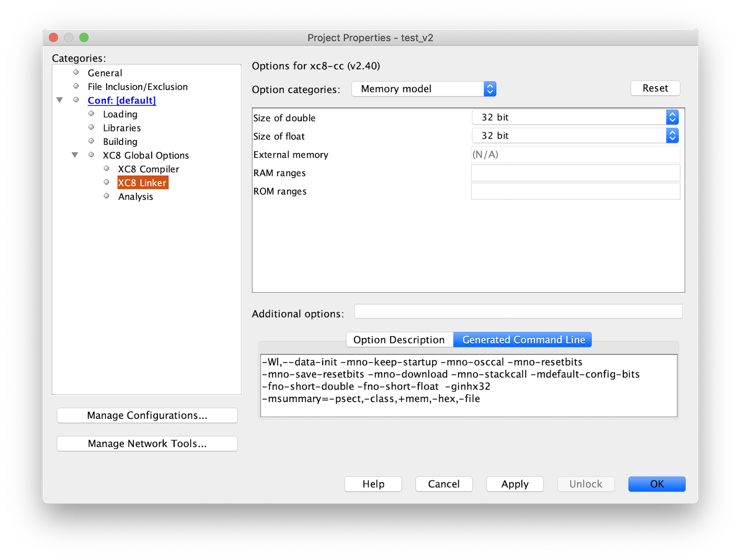Open the Option categories dropdown
The image size is (741, 560).
click(x=424, y=89)
